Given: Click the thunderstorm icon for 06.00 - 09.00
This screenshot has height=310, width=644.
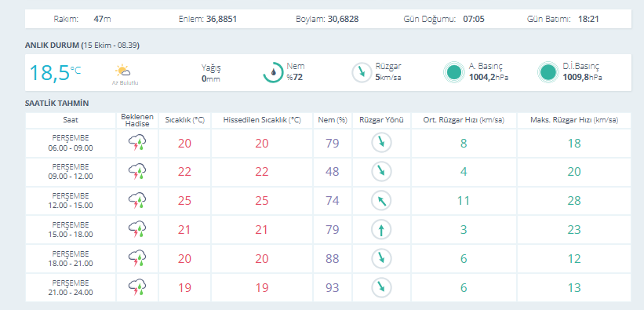Looking at the screenshot, I should click(x=137, y=143).
